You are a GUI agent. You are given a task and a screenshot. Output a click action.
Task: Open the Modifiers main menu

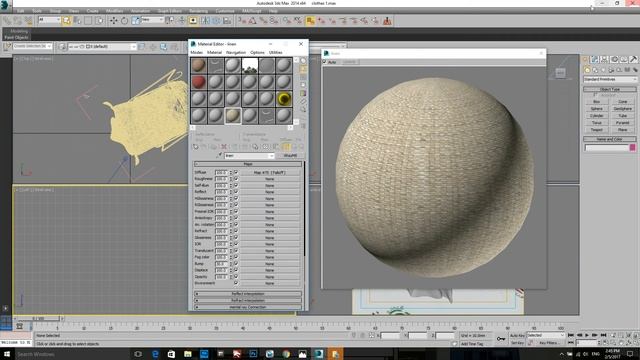[115, 11]
